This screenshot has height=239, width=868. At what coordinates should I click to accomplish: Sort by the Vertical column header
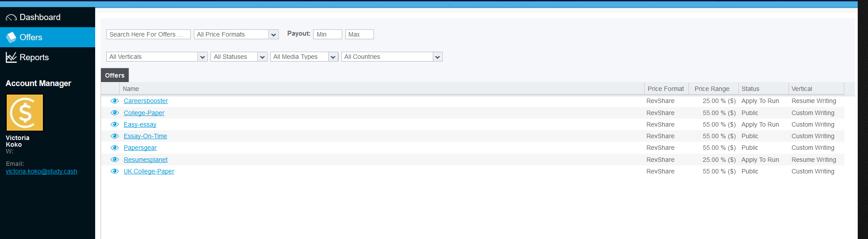coord(816,89)
